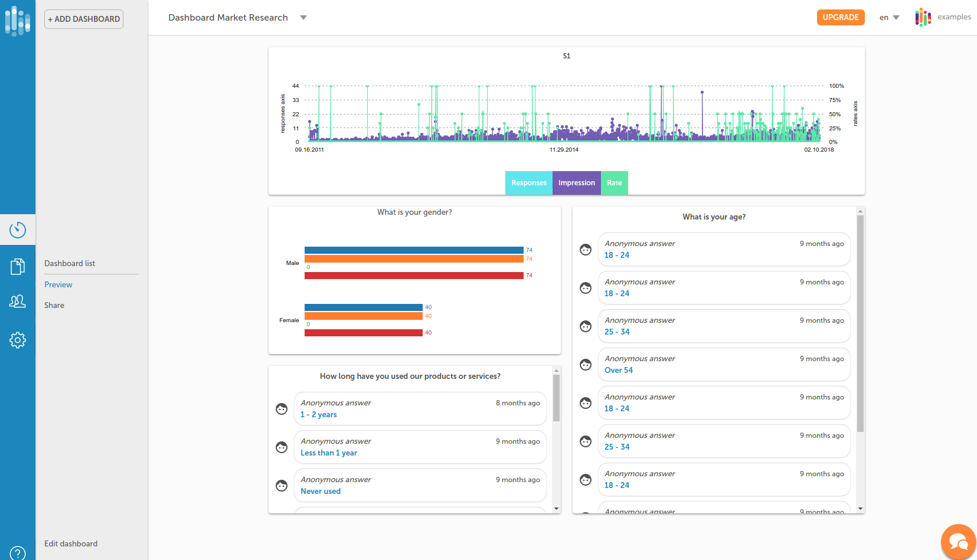Click the blue Male bar in gender chart
977x560 pixels.
(413, 250)
